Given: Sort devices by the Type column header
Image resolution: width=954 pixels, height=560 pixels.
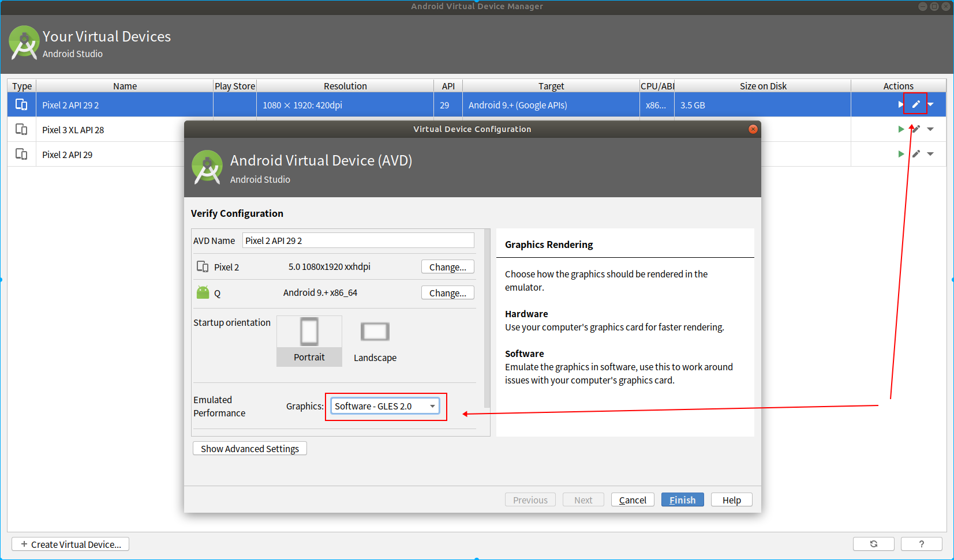Looking at the screenshot, I should point(22,86).
